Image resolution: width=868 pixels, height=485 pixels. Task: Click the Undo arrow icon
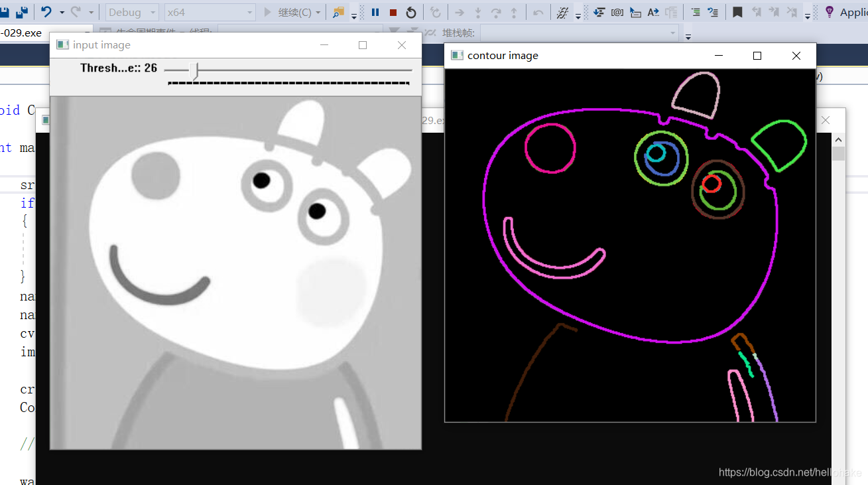tap(46, 12)
